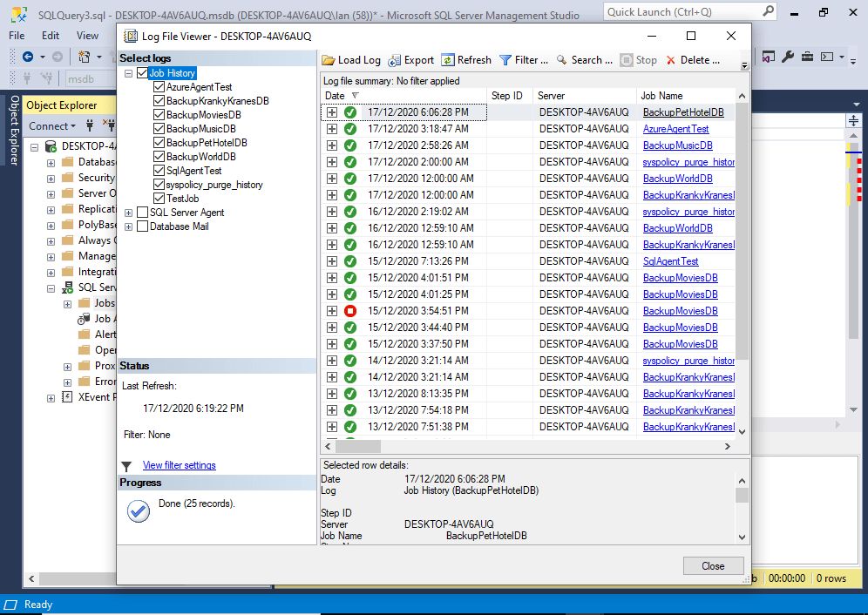The height and width of the screenshot is (615, 868).
Task: Collapse the Job History tree node
Action: click(x=128, y=73)
